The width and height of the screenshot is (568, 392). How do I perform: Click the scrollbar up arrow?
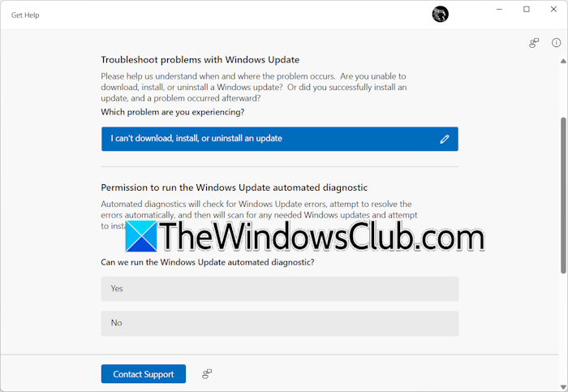[x=563, y=61]
